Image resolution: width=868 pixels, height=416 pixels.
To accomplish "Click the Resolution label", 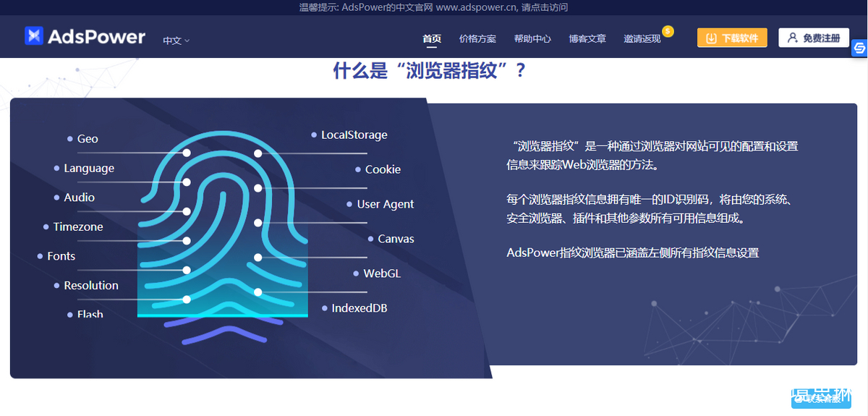I will (x=91, y=285).
